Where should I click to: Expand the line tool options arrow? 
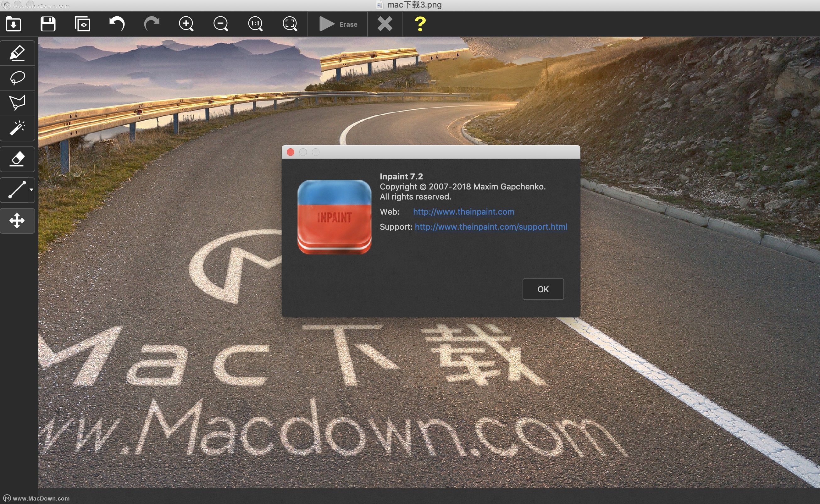coord(31,190)
